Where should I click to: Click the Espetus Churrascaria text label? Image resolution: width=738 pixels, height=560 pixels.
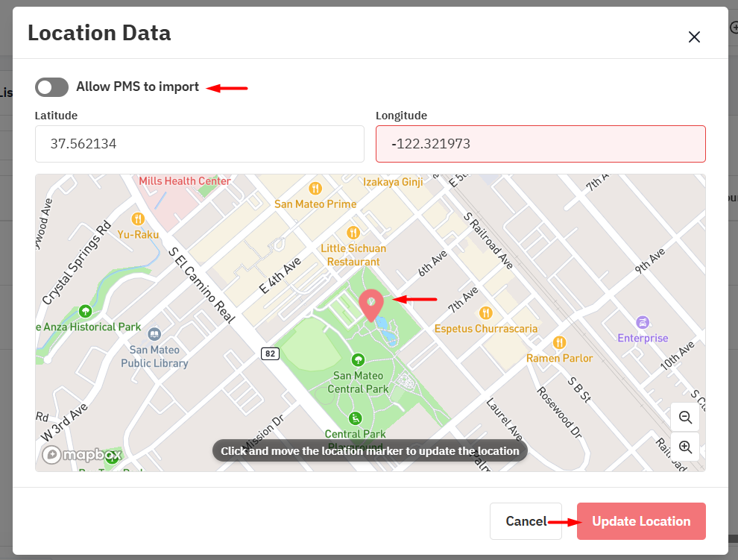point(486,329)
